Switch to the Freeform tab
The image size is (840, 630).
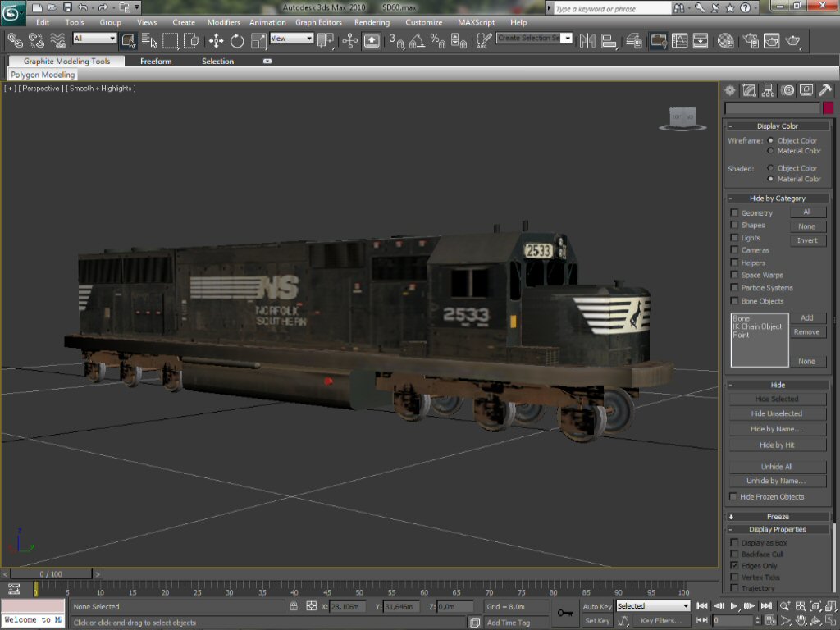click(156, 61)
